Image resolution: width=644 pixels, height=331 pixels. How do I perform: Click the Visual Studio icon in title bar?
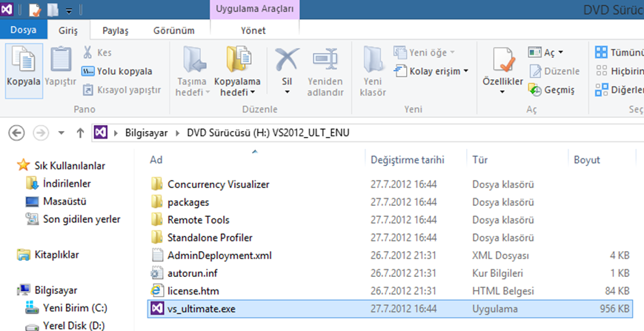(7, 8)
